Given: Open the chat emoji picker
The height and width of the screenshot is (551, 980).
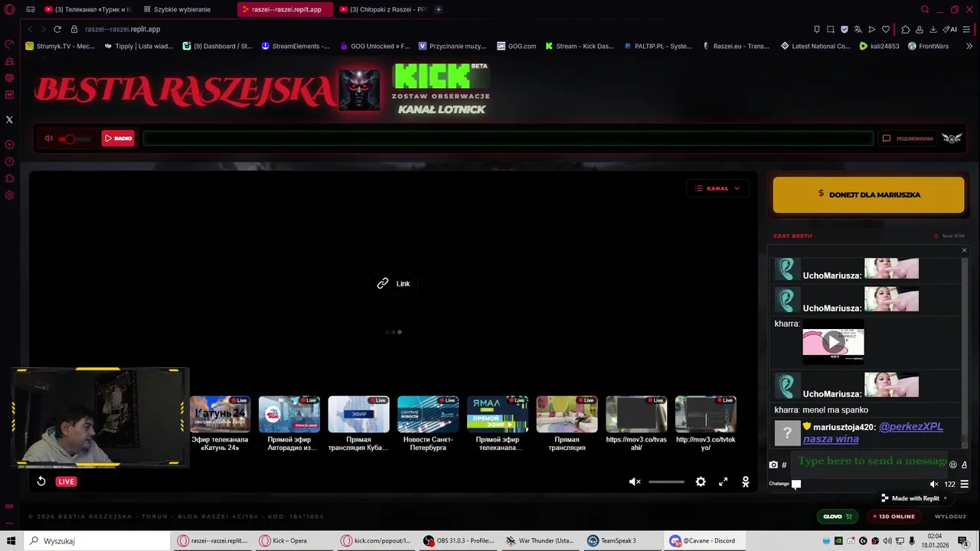Looking at the screenshot, I should tap(953, 465).
